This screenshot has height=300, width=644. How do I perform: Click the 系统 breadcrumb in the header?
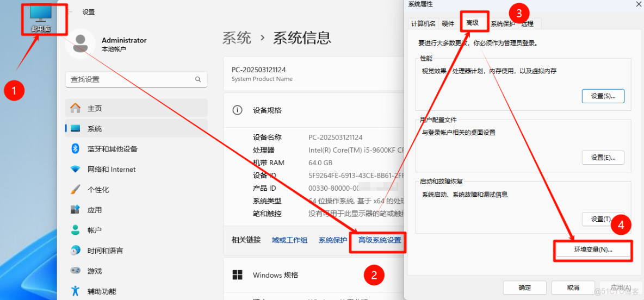point(237,38)
